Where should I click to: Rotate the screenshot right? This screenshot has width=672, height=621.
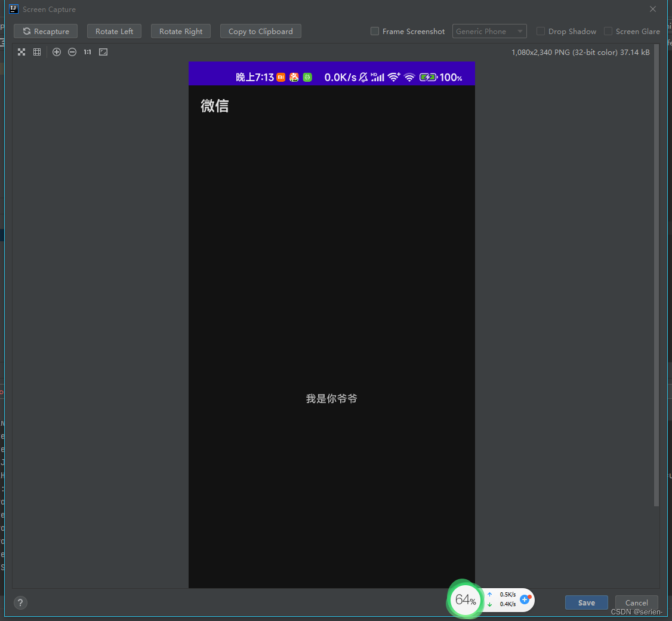pos(180,31)
